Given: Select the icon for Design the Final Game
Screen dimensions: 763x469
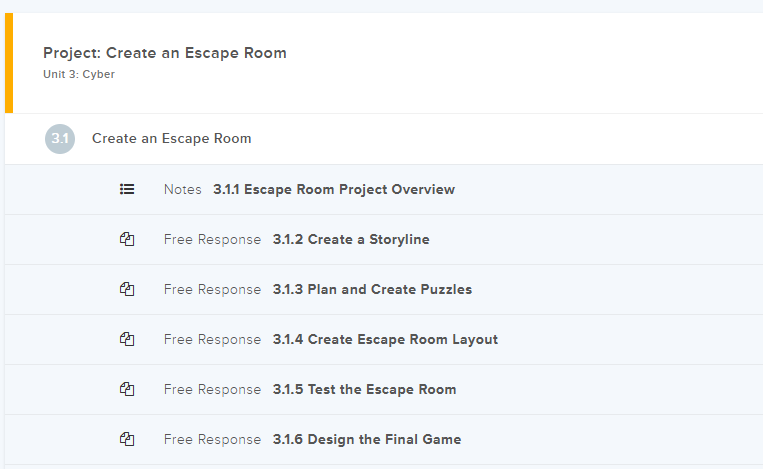Looking at the screenshot, I should [127, 439].
